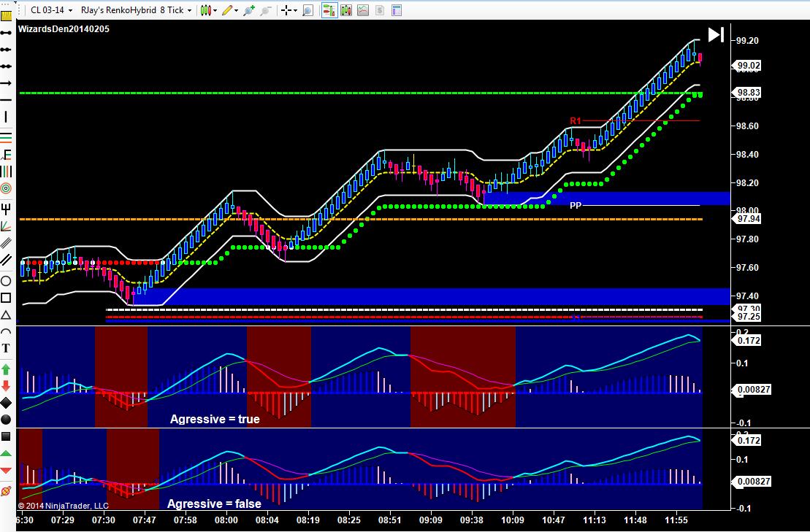Select the black parallel lines channel tool

(x=6, y=260)
